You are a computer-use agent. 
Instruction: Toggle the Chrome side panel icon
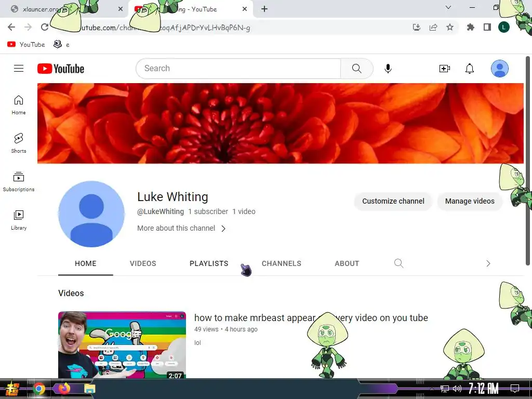pos(487,27)
